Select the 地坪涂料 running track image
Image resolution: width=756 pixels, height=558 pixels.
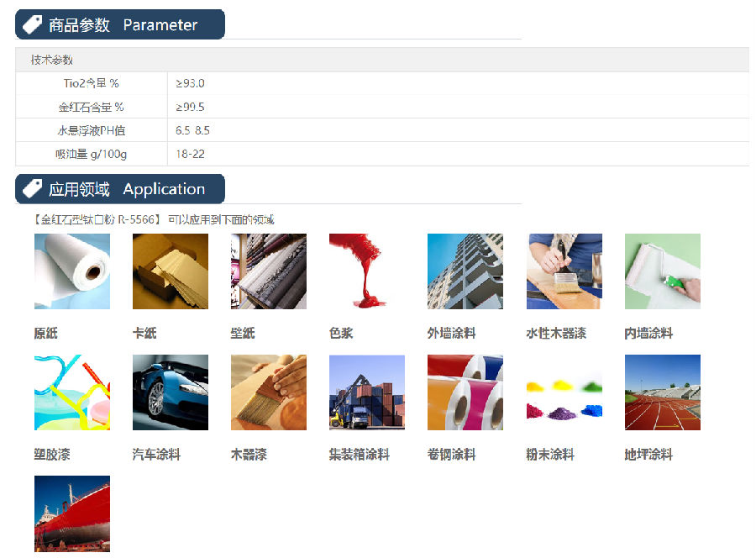point(662,392)
